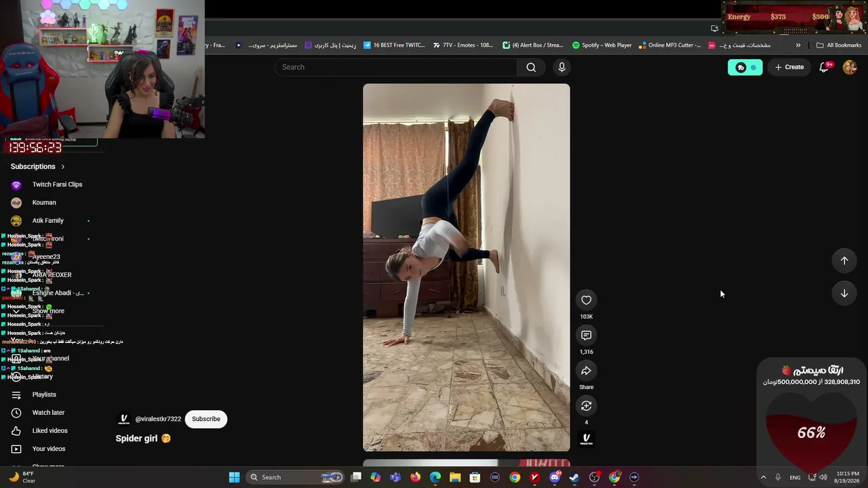Open Task View on taskbar
Image resolution: width=868 pixels, height=488 pixels.
356,477
